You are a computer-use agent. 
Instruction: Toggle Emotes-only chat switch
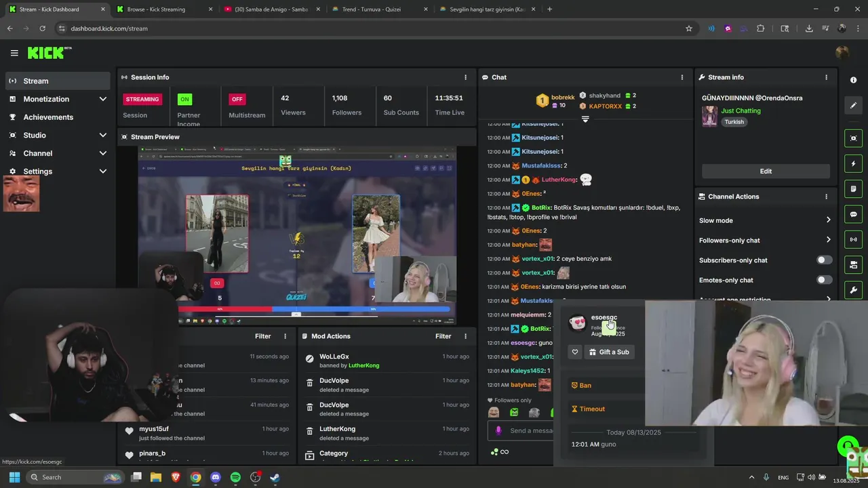[x=824, y=280]
